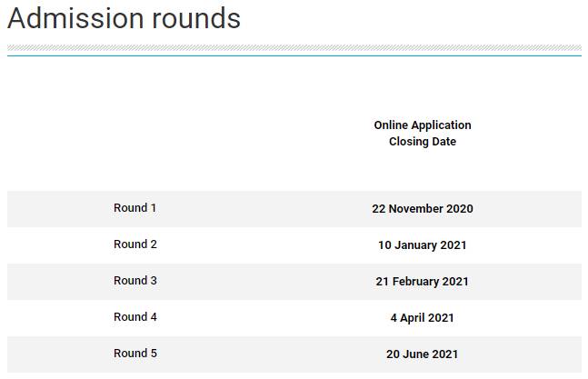Click the "20 June 2021" closing date
This screenshot has width=588, height=379.
(x=423, y=354)
